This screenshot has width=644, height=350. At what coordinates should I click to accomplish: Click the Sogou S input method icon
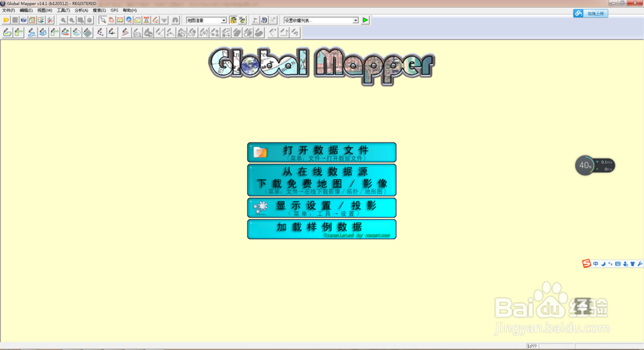pyautogui.click(x=586, y=264)
